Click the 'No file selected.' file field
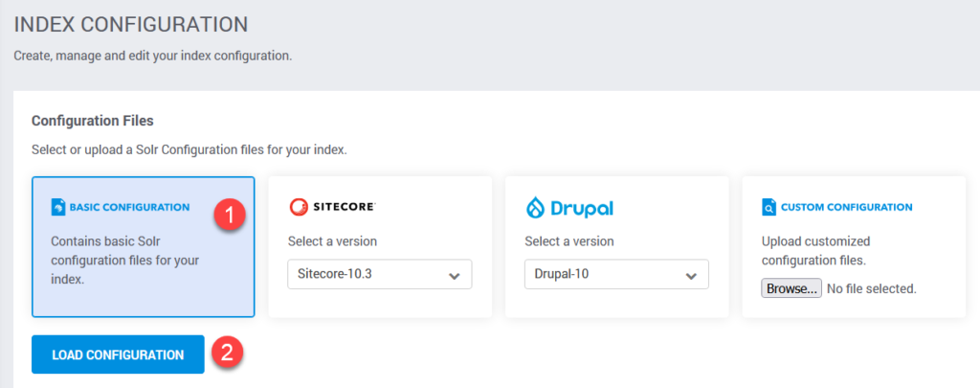This screenshot has height=388, width=980. click(871, 288)
